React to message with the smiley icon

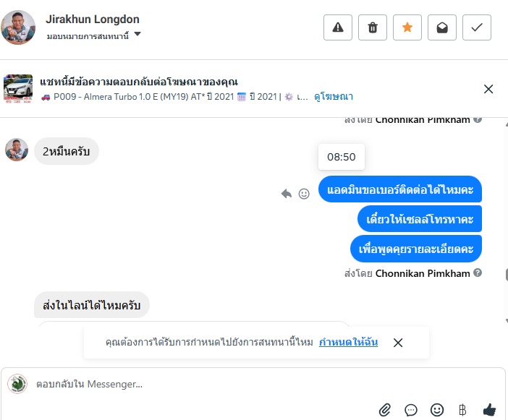click(x=304, y=194)
